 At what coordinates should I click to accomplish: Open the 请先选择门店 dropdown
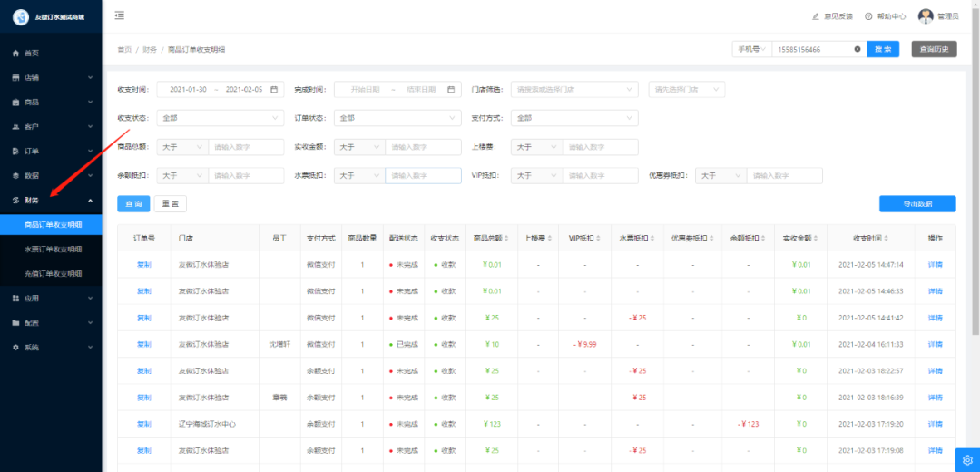click(687, 89)
